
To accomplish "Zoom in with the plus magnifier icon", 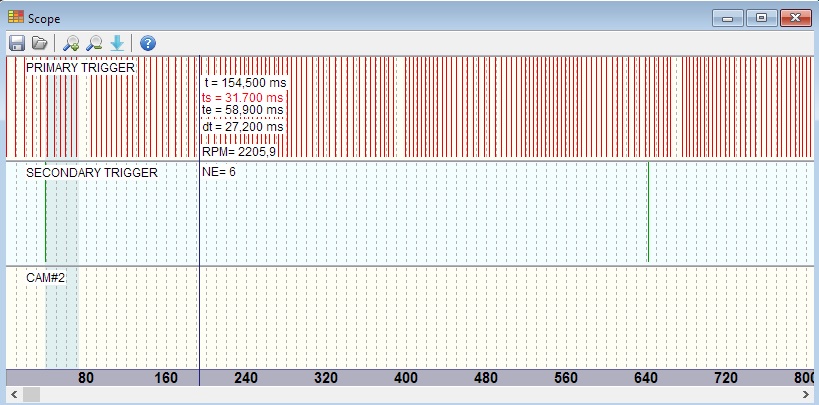I will pyautogui.click(x=70, y=43).
